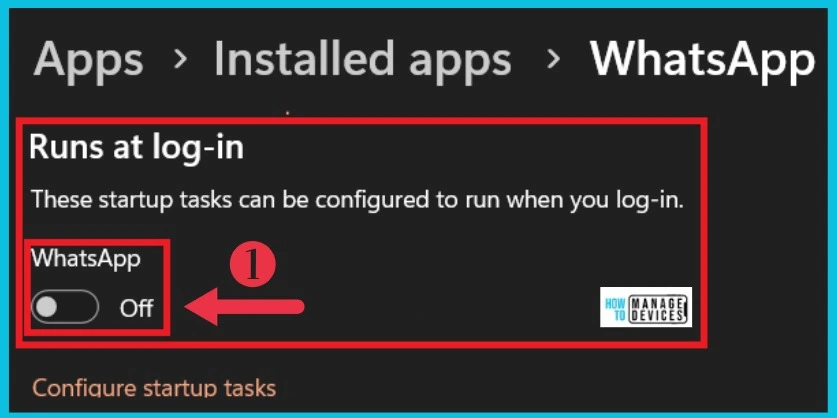Click chevron before the WhatsApp title
The image size is (837, 418).
[x=554, y=60]
